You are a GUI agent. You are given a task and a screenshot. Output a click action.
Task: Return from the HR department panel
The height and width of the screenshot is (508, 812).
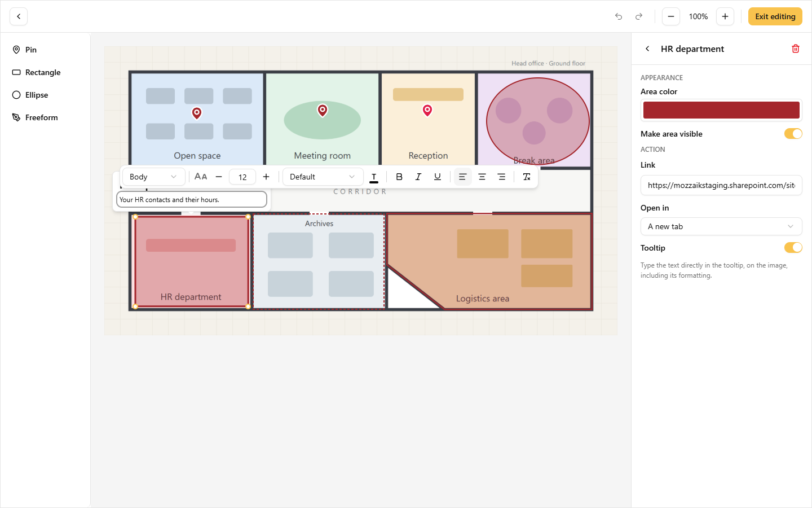point(647,49)
